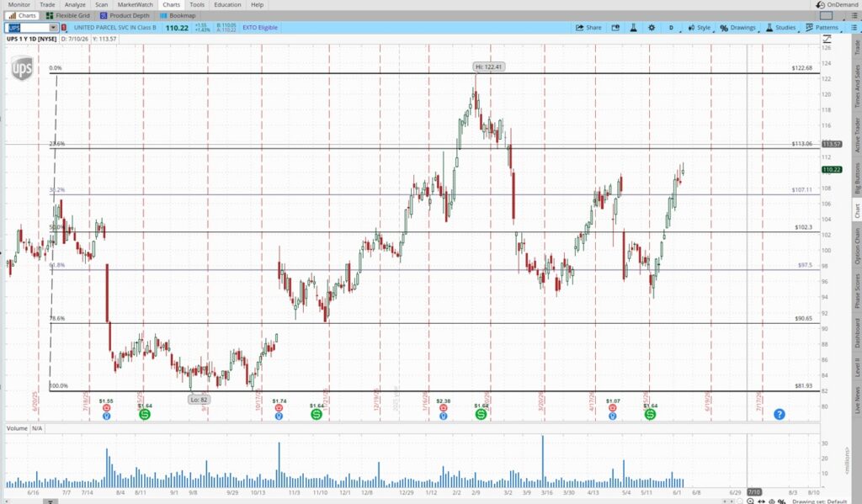Viewport: 862px width, 504px height.
Task: Open the chart toolbar hamburger menu
Action: tap(854, 28)
